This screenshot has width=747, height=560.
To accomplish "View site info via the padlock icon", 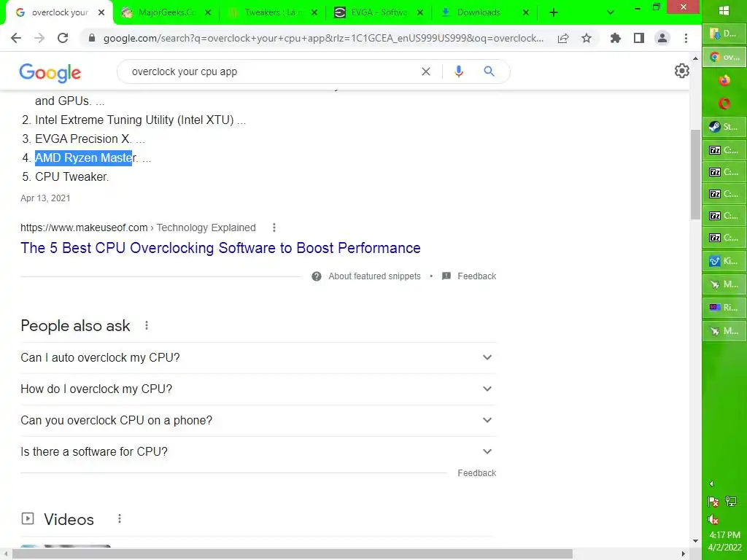I will [x=92, y=38].
